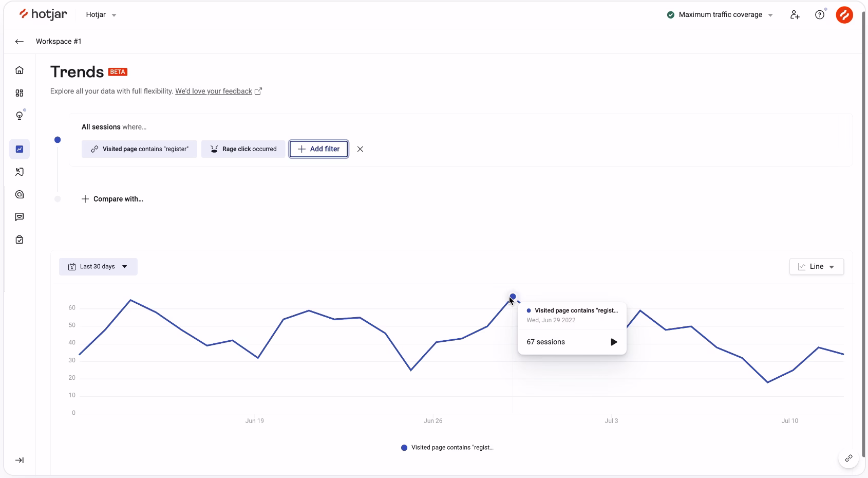The height and width of the screenshot is (478, 868).
Task: Open the Hotjar site selector dropdown
Action: pyautogui.click(x=101, y=15)
